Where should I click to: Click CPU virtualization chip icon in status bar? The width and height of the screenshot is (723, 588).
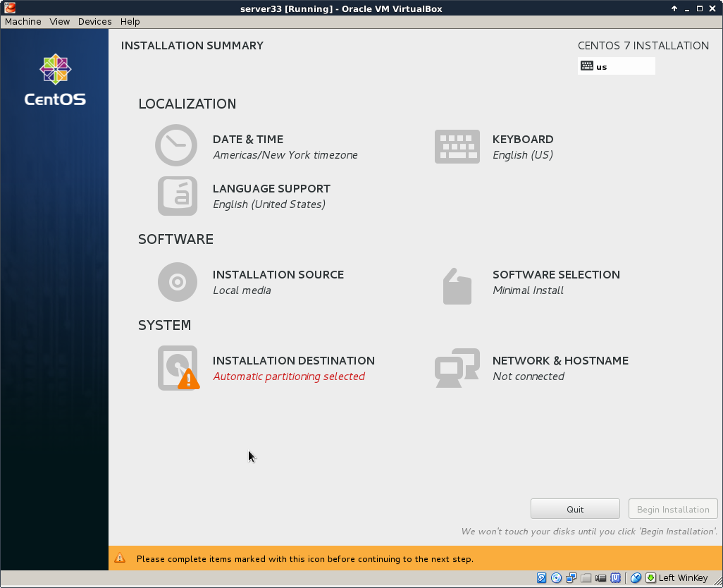[x=616, y=578]
